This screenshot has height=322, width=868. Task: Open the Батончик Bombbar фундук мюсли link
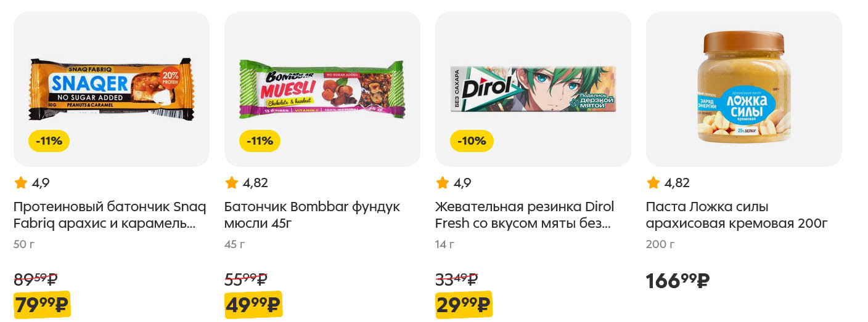tap(312, 215)
